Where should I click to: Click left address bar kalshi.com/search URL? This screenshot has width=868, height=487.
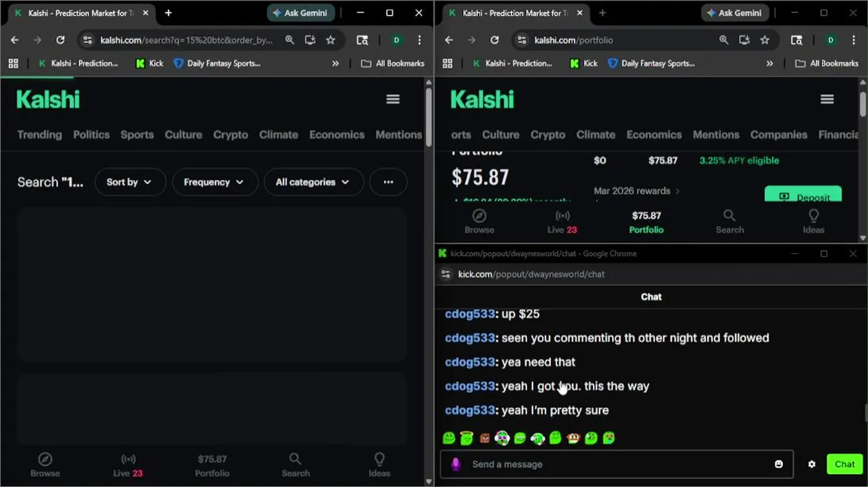[x=187, y=40]
